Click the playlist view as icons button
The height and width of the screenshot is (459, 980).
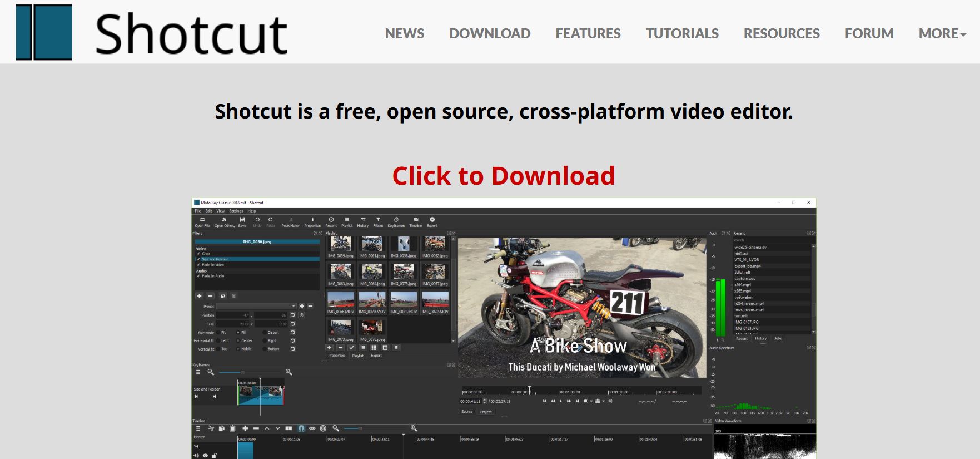pyautogui.click(x=374, y=347)
